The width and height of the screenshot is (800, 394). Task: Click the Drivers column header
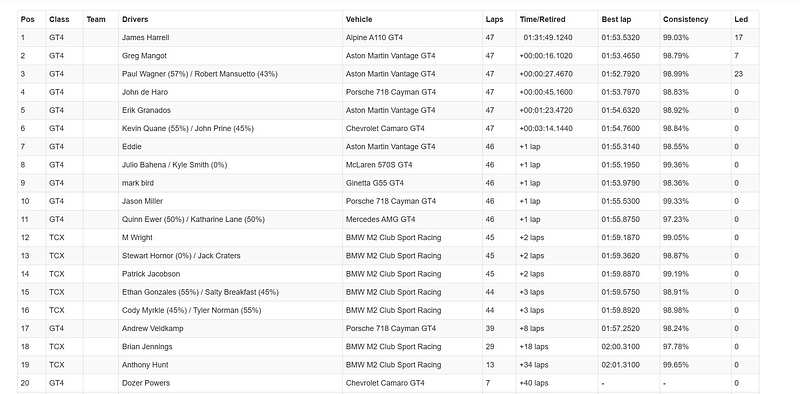click(135, 19)
